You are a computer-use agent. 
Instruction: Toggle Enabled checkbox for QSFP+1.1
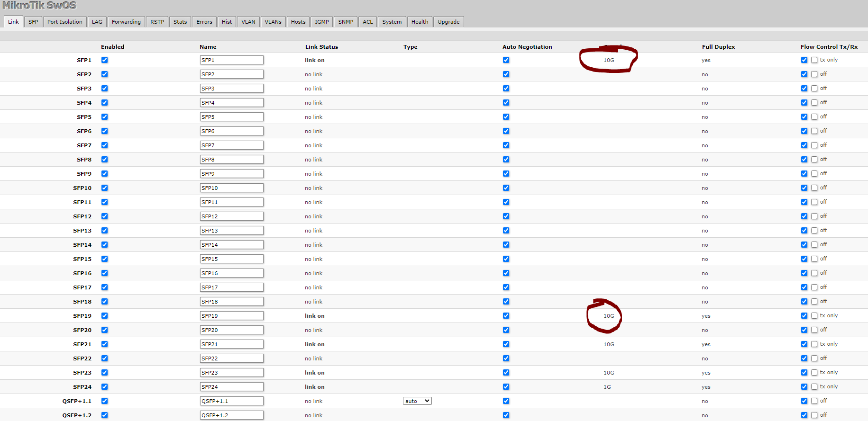pyautogui.click(x=104, y=401)
